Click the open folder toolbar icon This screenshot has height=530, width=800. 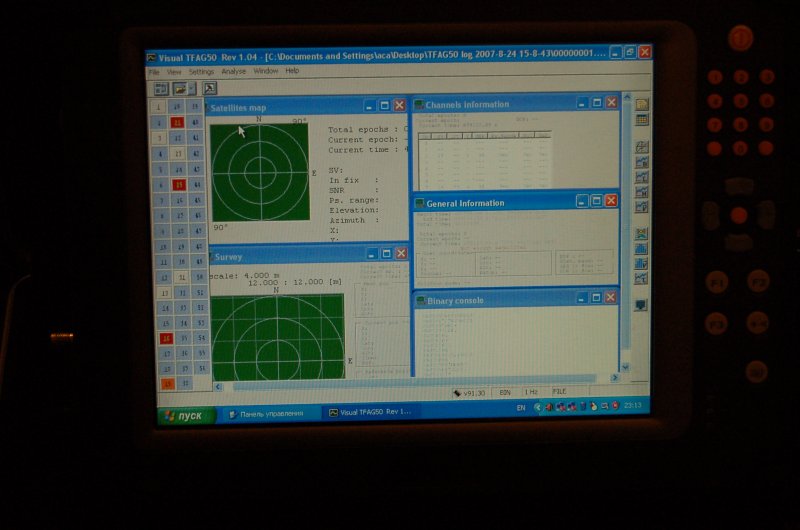[180, 89]
